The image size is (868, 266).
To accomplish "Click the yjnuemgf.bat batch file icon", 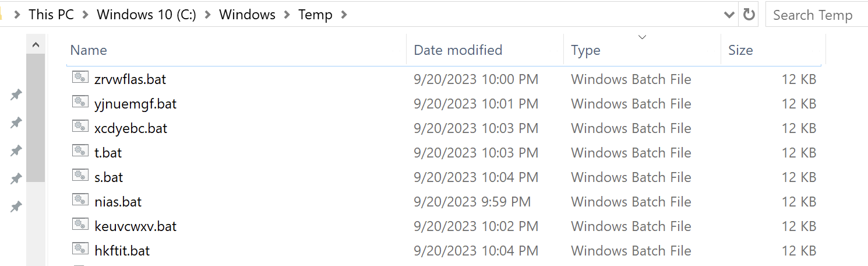I will pos(80,102).
